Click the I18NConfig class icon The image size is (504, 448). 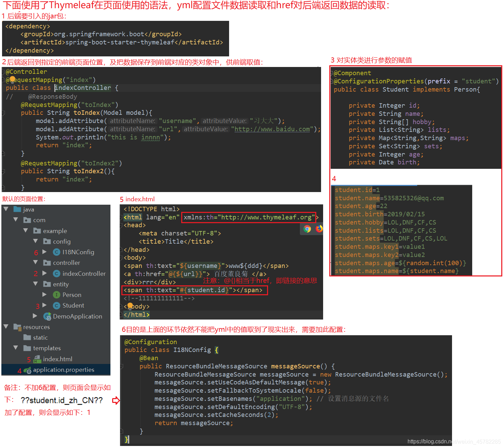point(57,252)
